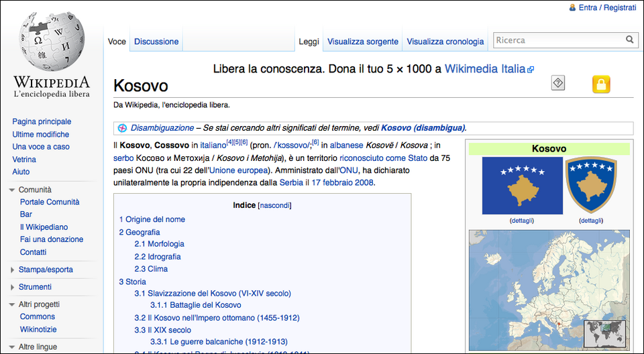The image size is (644, 354).
Task: Open Il Wikipediano link
Action: pos(44,227)
